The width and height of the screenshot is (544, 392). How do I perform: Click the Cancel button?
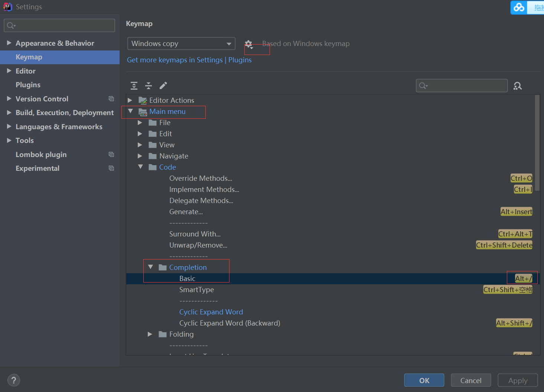point(471,380)
